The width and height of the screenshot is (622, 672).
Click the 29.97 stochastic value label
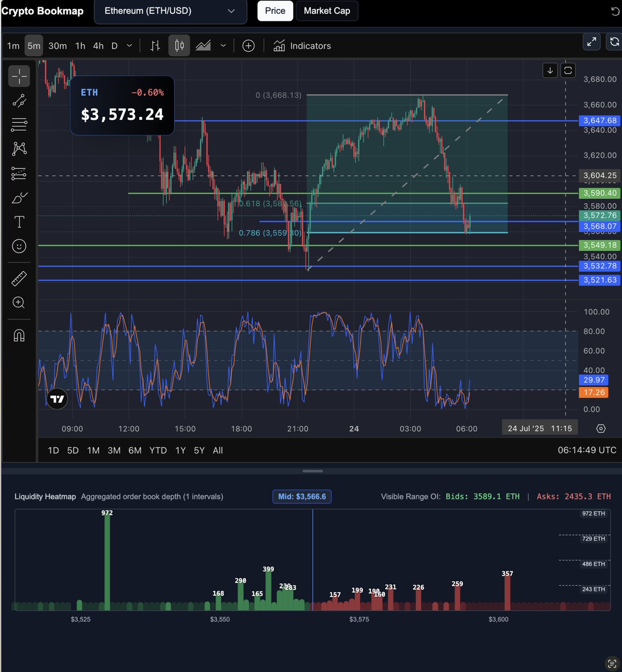[x=594, y=380]
